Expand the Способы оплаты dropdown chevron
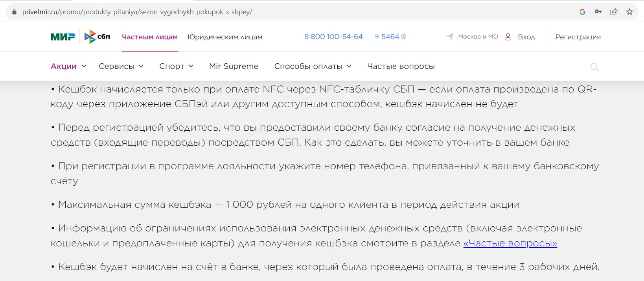Image resolution: width=644 pixels, height=281 pixels. point(349,66)
